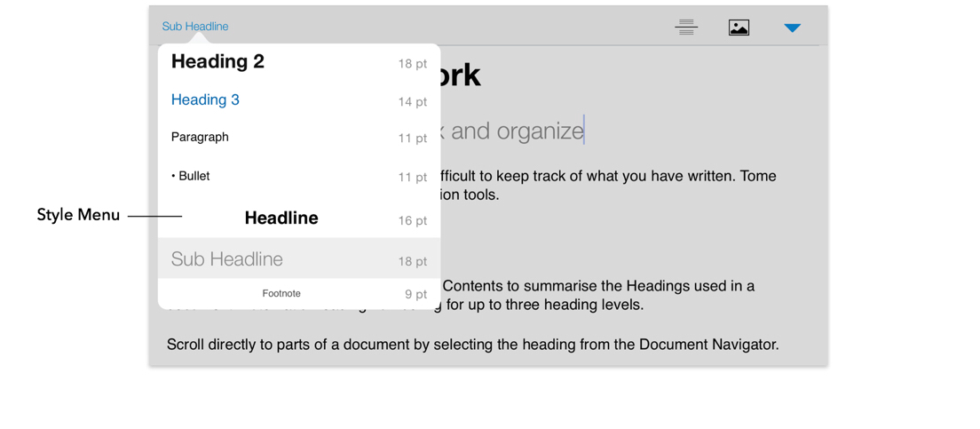This screenshot has height=429, width=980.
Task: Click paragraph starting "Scroll directly to parts"
Action: (472, 345)
